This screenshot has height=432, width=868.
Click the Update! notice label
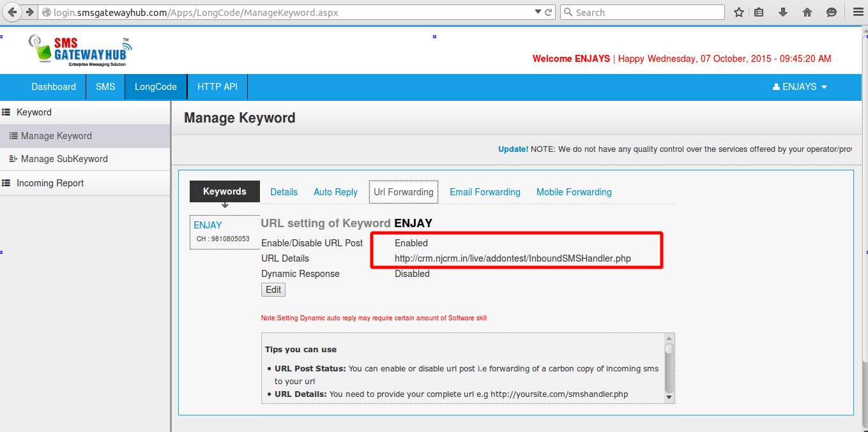(514, 149)
